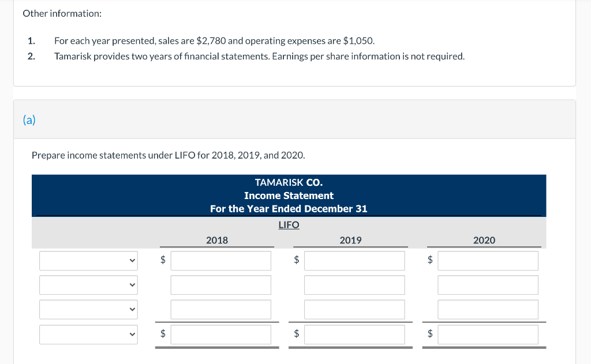Click the second amount field under 2018
The height and width of the screenshot is (364, 591).
tap(220, 284)
